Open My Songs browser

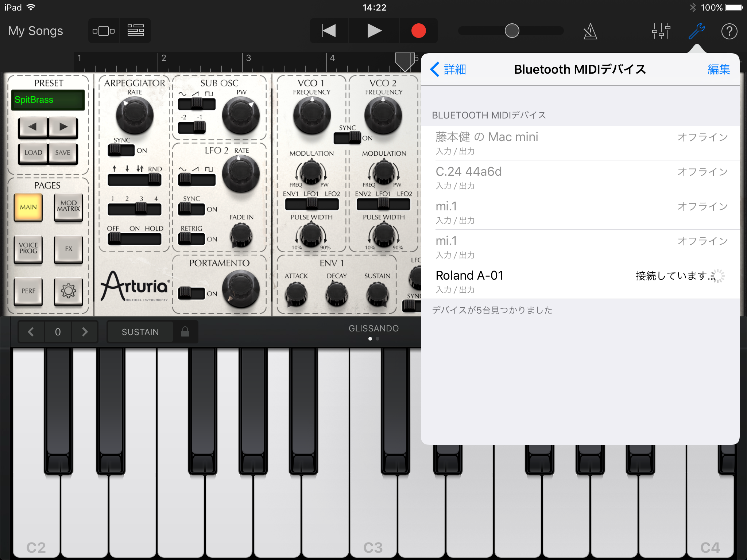(x=36, y=31)
